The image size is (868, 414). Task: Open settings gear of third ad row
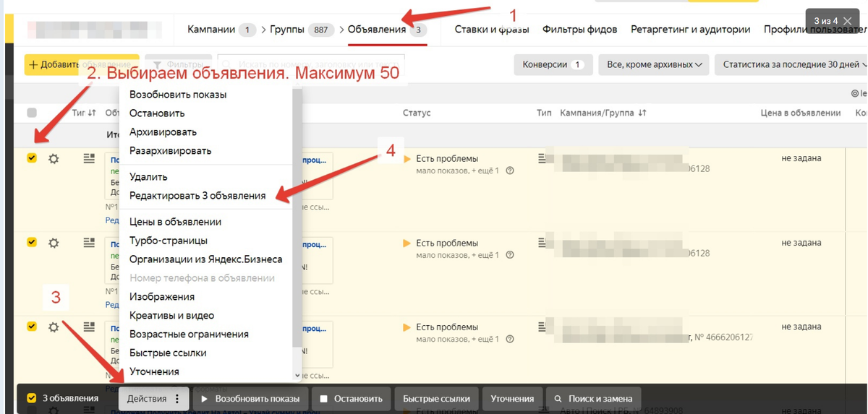54,327
